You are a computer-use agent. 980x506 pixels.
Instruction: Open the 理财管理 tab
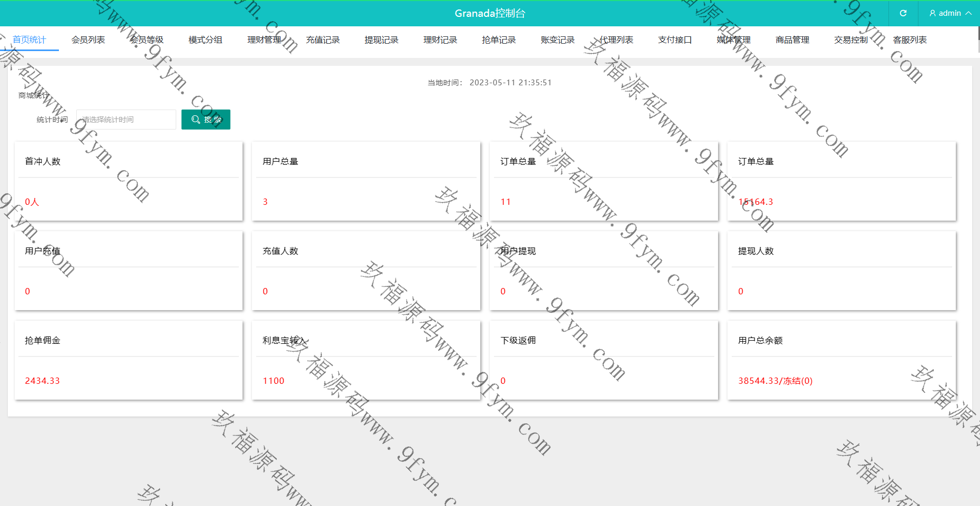(x=264, y=40)
